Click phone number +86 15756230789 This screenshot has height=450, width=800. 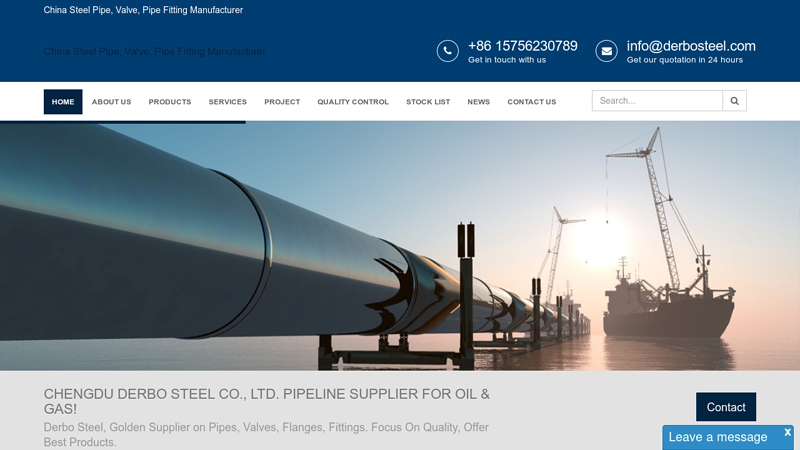(x=522, y=46)
